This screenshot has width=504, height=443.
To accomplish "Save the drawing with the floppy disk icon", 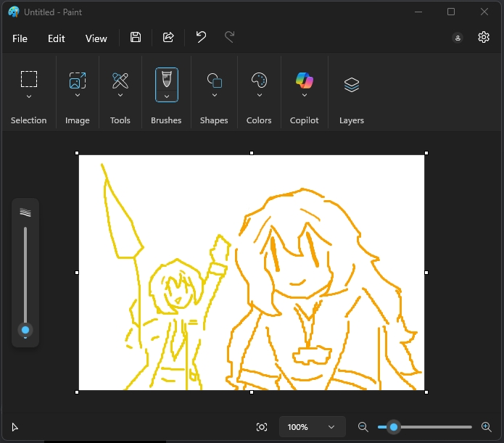I will pyautogui.click(x=136, y=38).
